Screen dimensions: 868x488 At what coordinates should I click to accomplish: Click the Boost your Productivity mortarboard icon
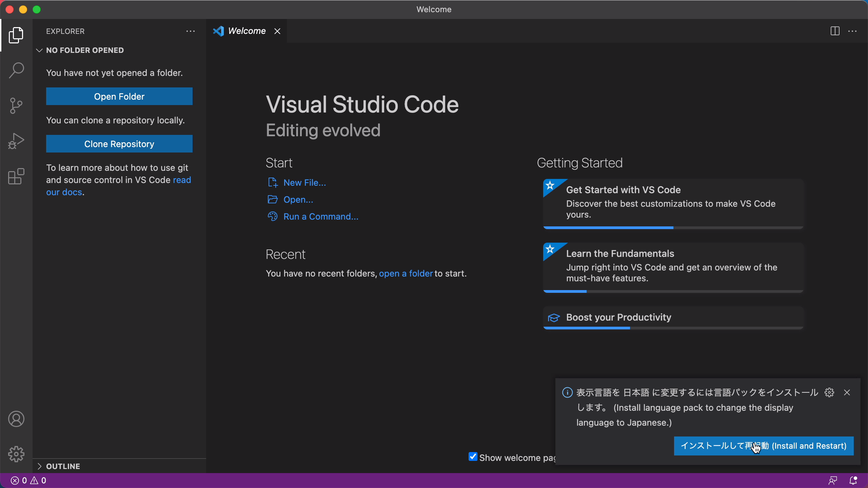554,318
